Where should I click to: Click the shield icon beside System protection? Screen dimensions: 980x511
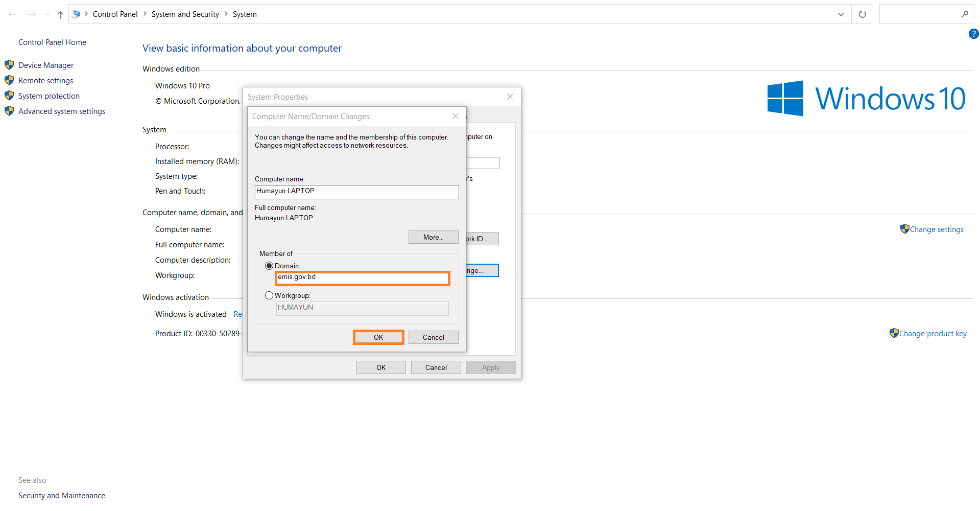pyautogui.click(x=9, y=96)
